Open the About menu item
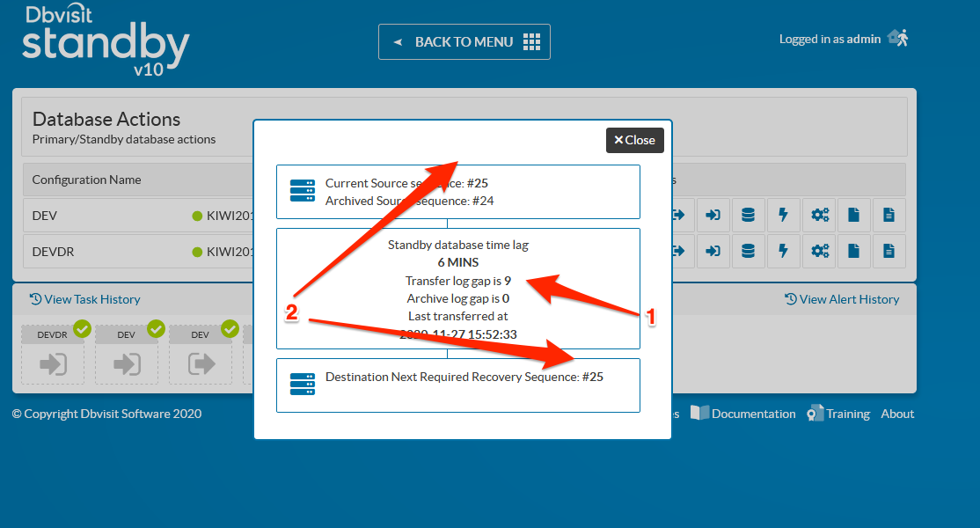The image size is (980, 528). (x=897, y=414)
